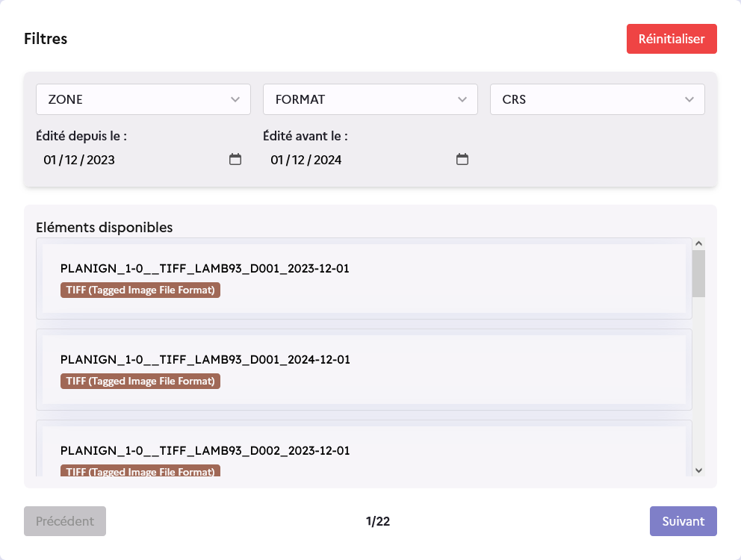This screenshot has height=560, width=741.
Task: Select PLANIGN D001 2023-12-01 item
Action: (205, 269)
